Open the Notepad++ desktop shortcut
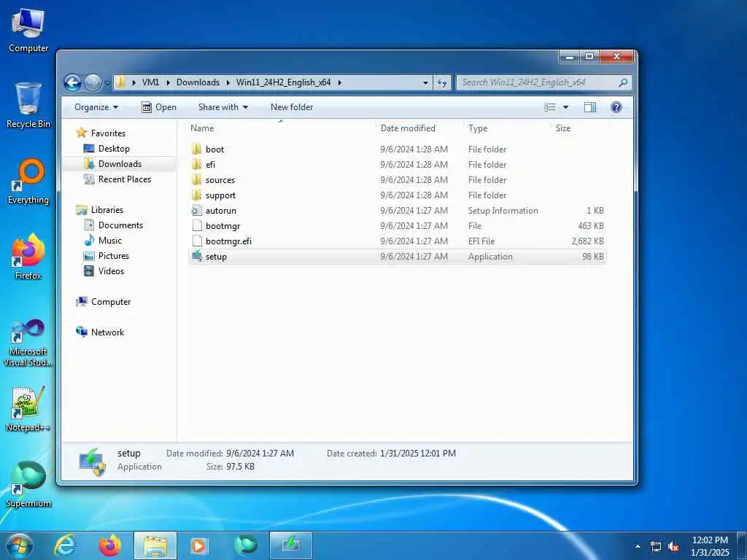Screen dimensions: 747x560 (x=28, y=410)
